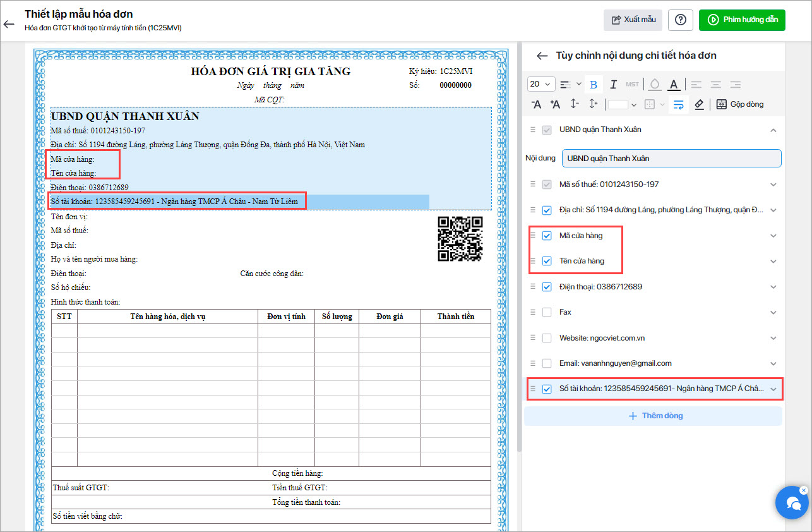Toggle the text wrap icon
Image resolution: width=812 pixels, height=532 pixels.
[678, 104]
